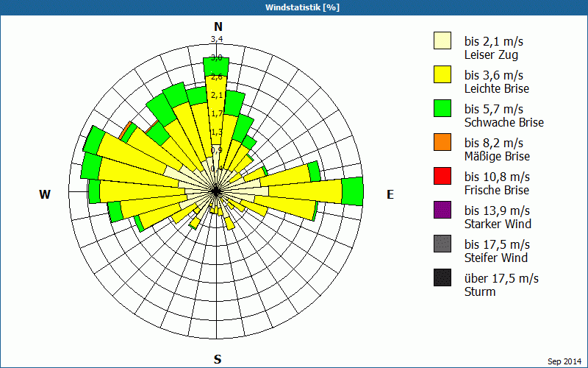Click the '1,3' radial scale value

pyautogui.click(x=217, y=132)
